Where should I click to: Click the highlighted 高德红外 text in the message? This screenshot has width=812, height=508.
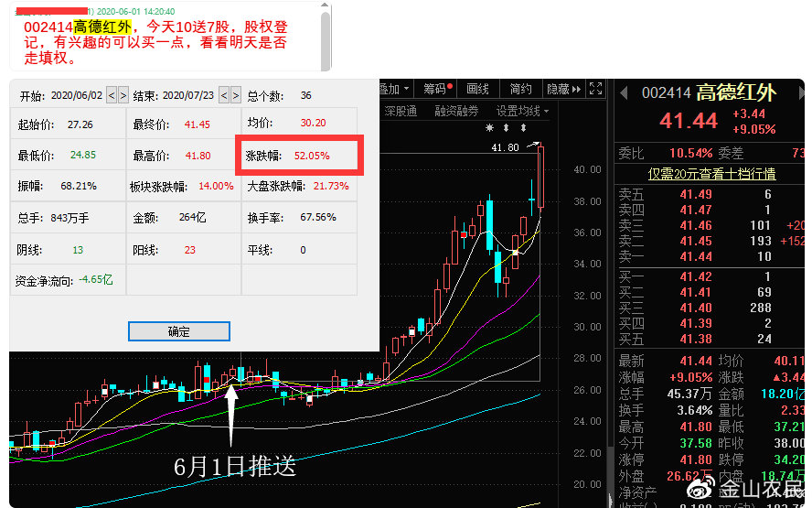click(x=102, y=27)
